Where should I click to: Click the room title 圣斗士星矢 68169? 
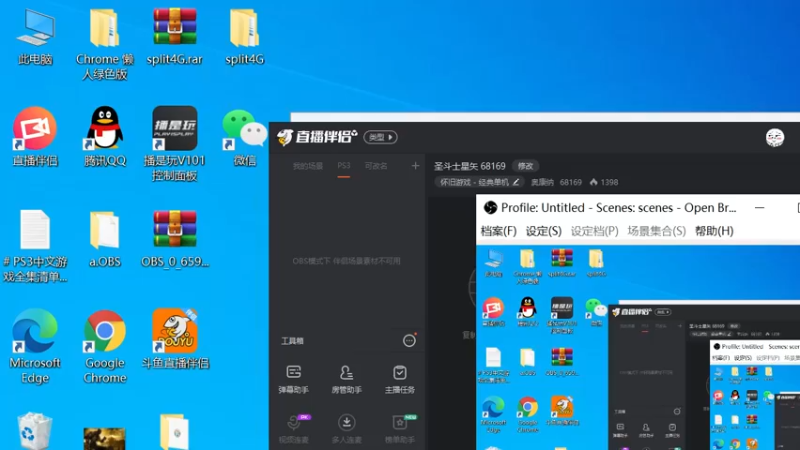click(469, 166)
